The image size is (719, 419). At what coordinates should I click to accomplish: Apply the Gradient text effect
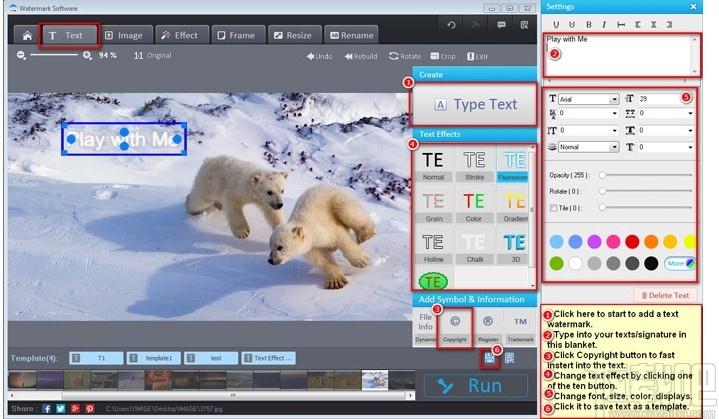pyautogui.click(x=513, y=206)
